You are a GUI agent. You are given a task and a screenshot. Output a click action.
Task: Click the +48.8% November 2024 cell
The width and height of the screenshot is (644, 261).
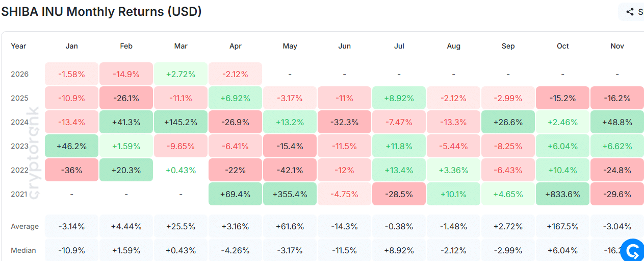[x=617, y=122]
